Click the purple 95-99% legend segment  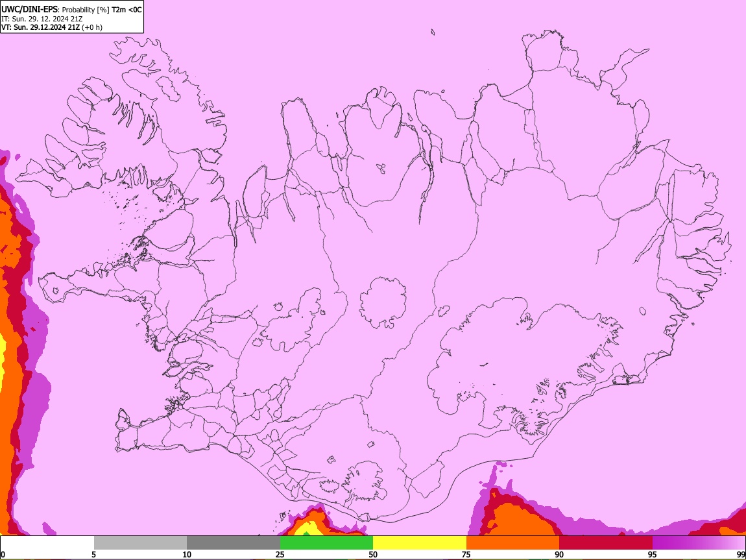pyautogui.click(x=699, y=542)
